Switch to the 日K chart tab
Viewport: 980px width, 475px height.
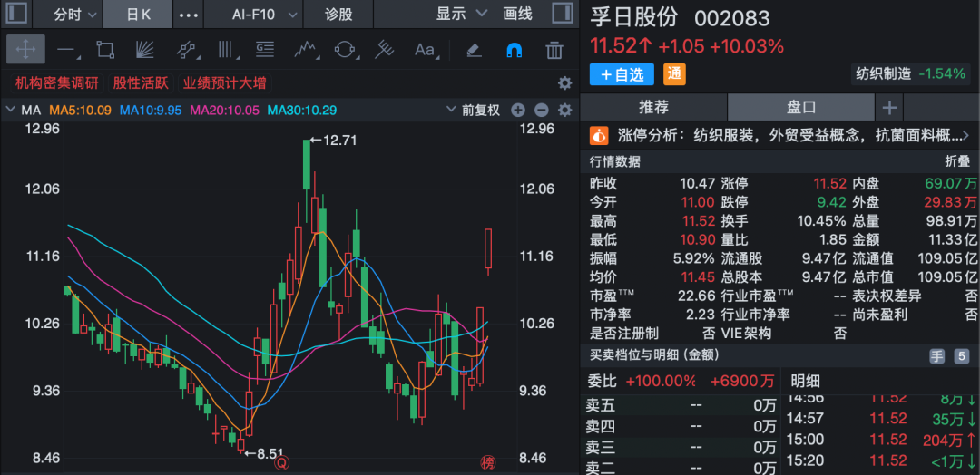coord(138,15)
